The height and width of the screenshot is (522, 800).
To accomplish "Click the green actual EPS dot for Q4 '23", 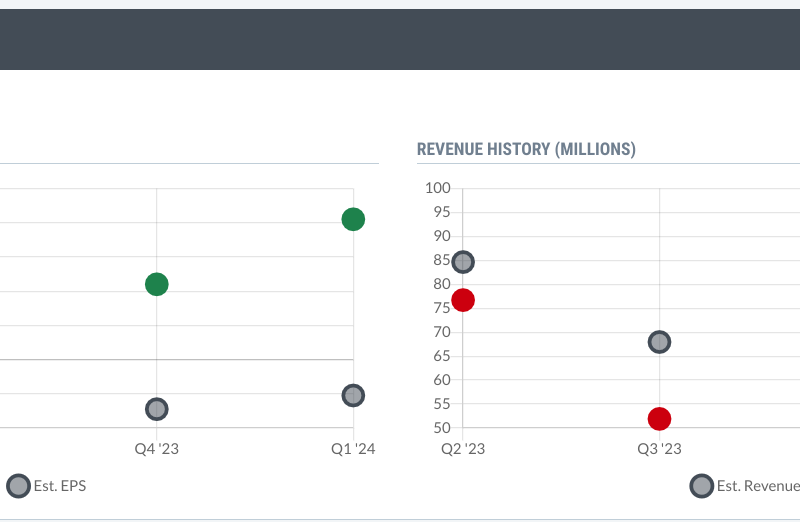I will coord(157,284).
